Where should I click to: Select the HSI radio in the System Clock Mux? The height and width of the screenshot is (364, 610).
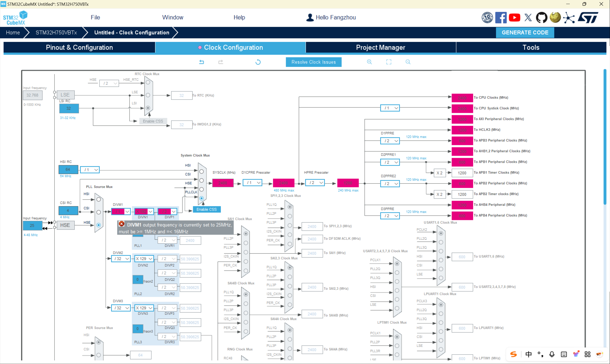coord(202,171)
